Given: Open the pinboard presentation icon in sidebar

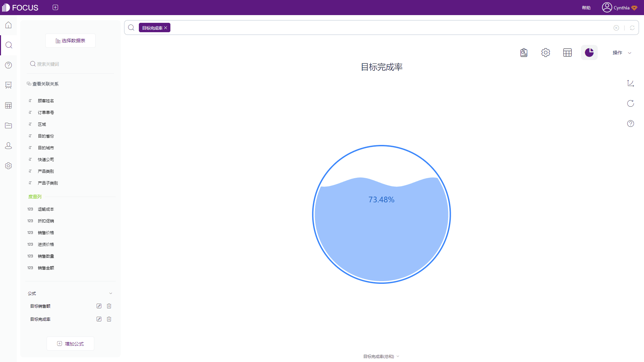Looking at the screenshot, I should tap(8, 85).
